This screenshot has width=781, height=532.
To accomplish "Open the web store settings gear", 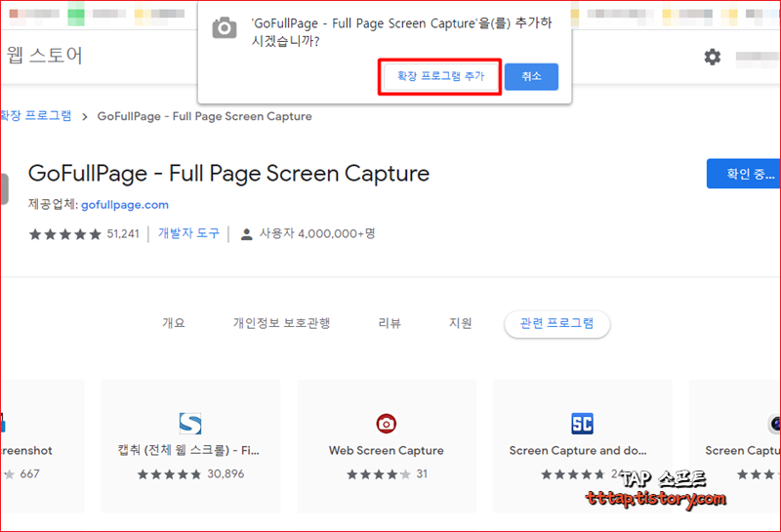I will pyautogui.click(x=713, y=57).
